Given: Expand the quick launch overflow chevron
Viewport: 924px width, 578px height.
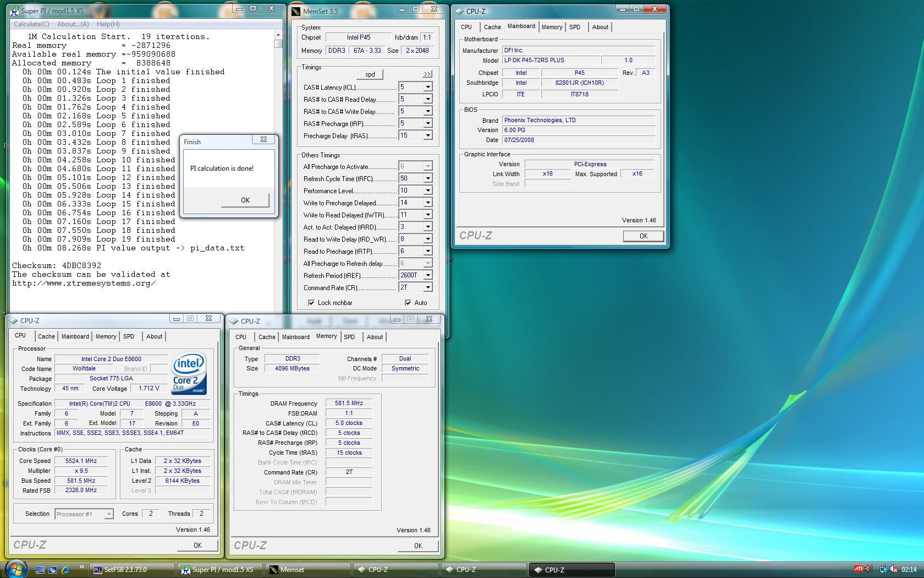Looking at the screenshot, I should point(82,566).
